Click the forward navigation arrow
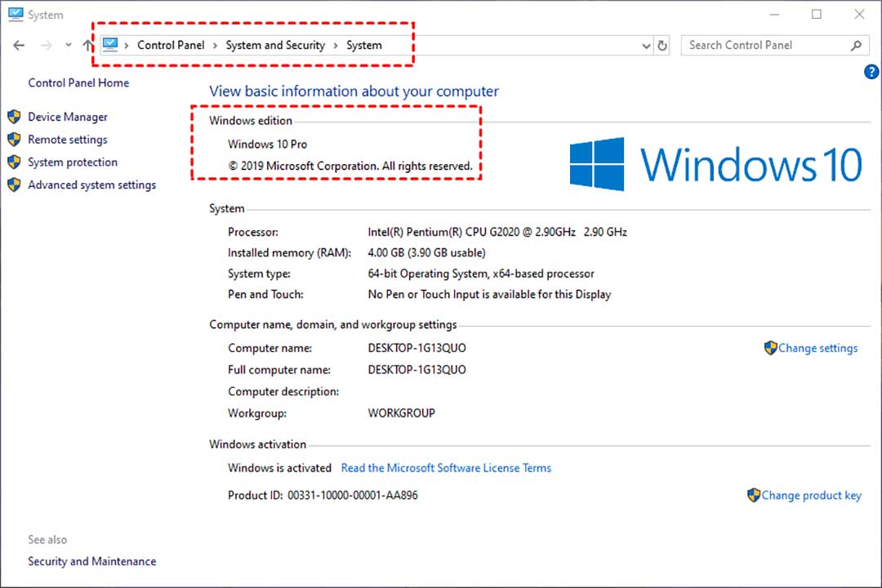The width and height of the screenshot is (882, 588). 46,45
